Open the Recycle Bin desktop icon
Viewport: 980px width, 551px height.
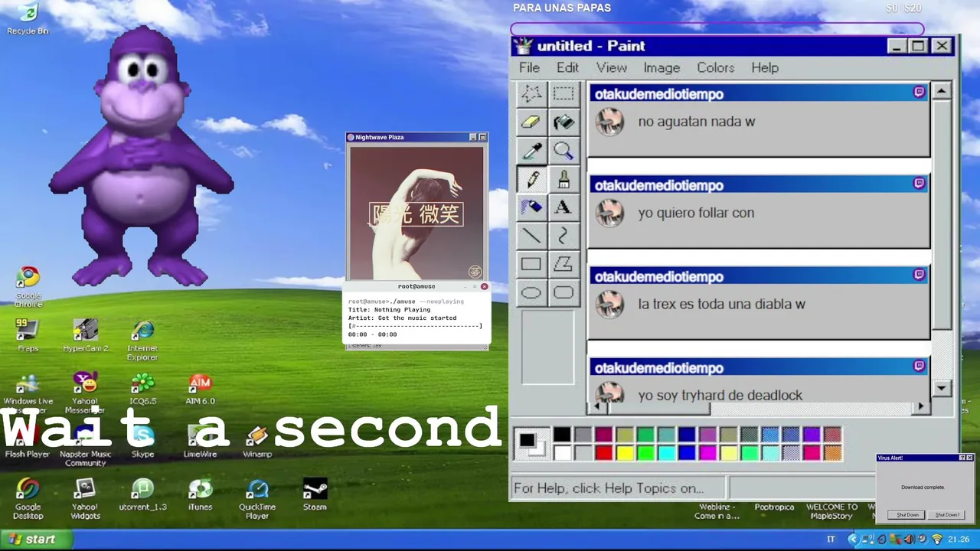(x=28, y=18)
